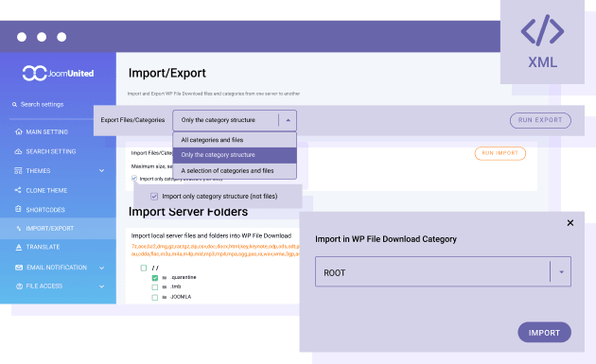
Task: Check the .tmb folder checkbox
Action: click(155, 287)
